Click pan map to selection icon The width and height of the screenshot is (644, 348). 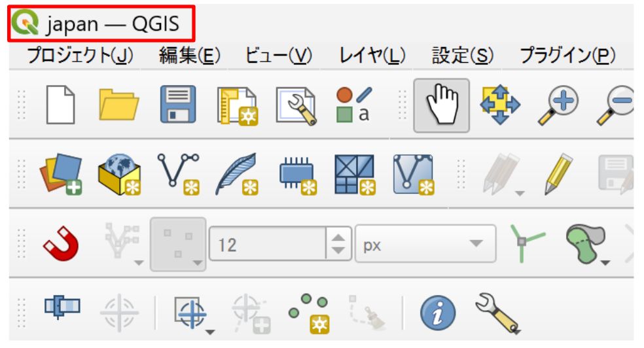(500, 105)
